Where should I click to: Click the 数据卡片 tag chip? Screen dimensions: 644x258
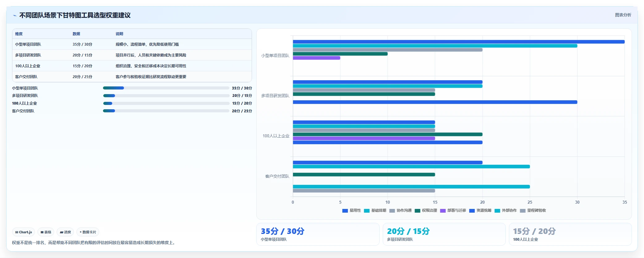coord(88,232)
